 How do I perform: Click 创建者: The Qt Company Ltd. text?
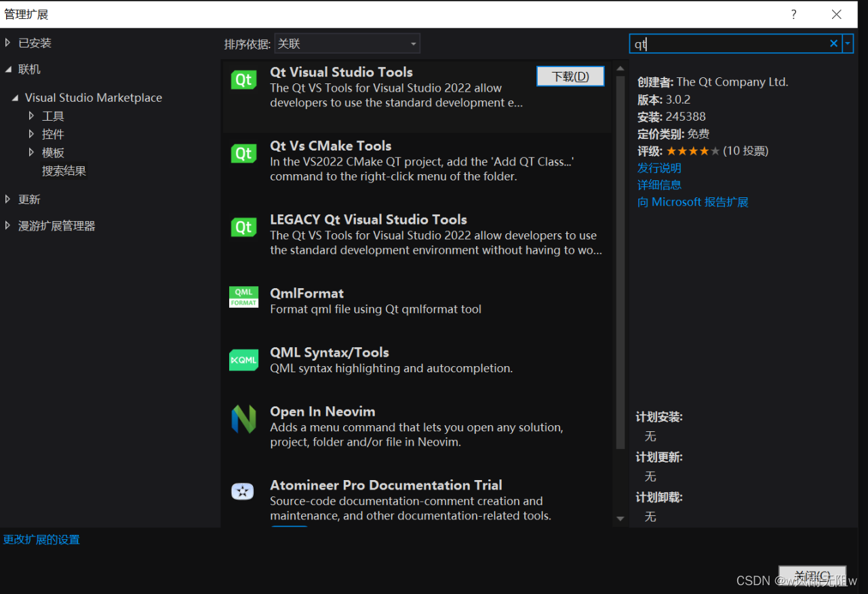(x=713, y=82)
